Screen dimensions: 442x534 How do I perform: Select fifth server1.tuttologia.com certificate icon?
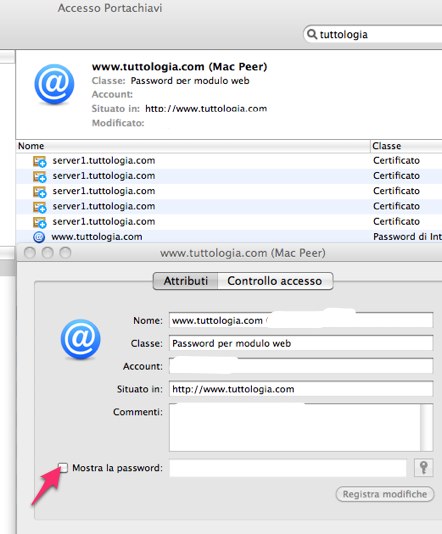[x=40, y=222]
